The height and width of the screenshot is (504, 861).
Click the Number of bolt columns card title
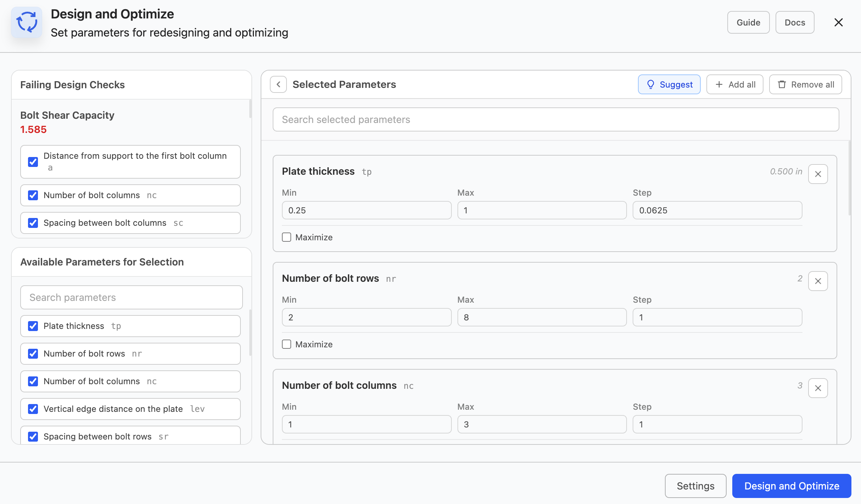[339, 385]
